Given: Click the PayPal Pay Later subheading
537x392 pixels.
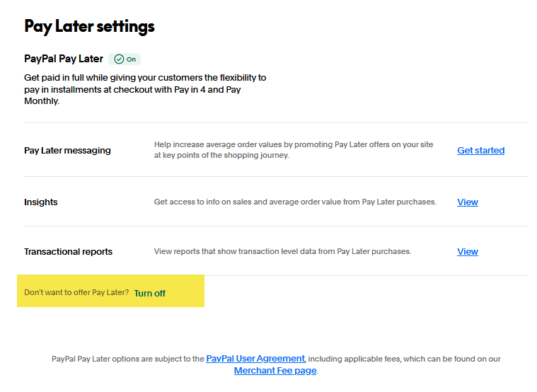Looking at the screenshot, I should click(x=64, y=59).
